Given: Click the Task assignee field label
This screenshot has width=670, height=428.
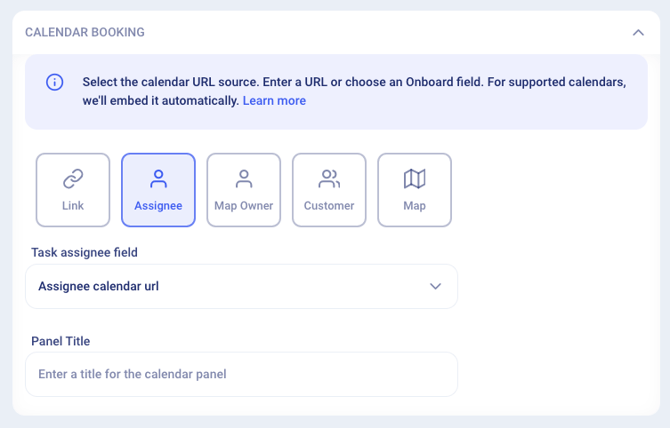Looking at the screenshot, I should click(x=84, y=252).
